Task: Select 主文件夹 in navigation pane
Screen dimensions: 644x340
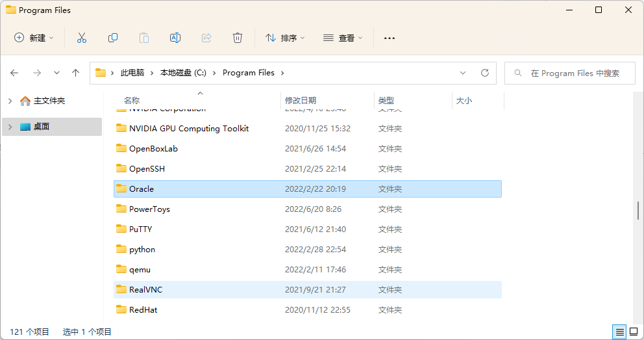Action: point(49,101)
